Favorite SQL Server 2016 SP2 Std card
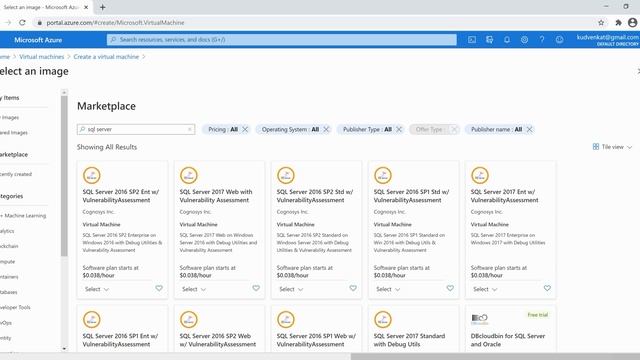640x360 pixels. pos(353,288)
